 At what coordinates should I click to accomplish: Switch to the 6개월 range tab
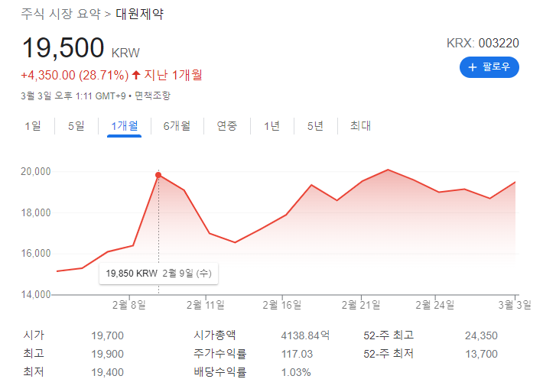click(x=177, y=126)
